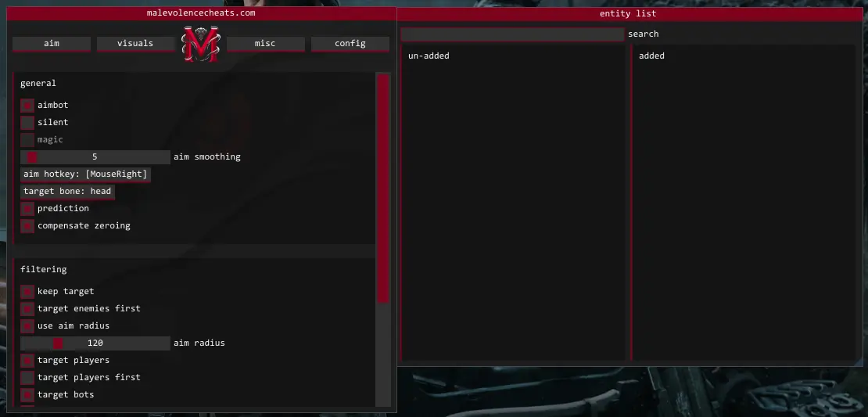
Task: Click the aim smoothing slider
Action: [95, 156]
